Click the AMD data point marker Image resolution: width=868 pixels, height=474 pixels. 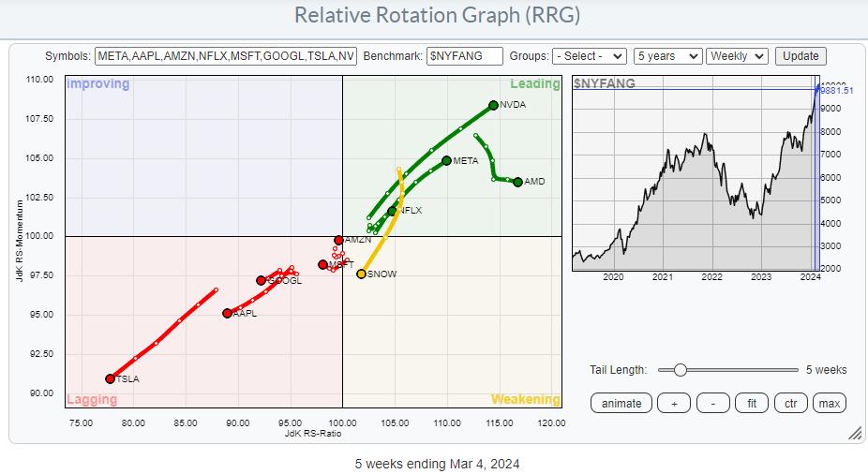pyautogui.click(x=517, y=182)
